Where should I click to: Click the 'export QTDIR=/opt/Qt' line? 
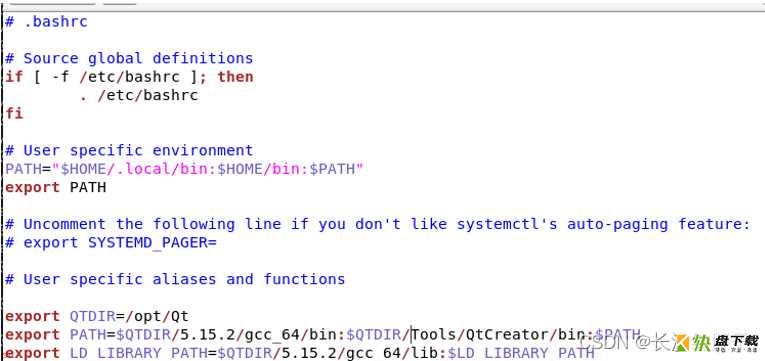click(x=97, y=317)
